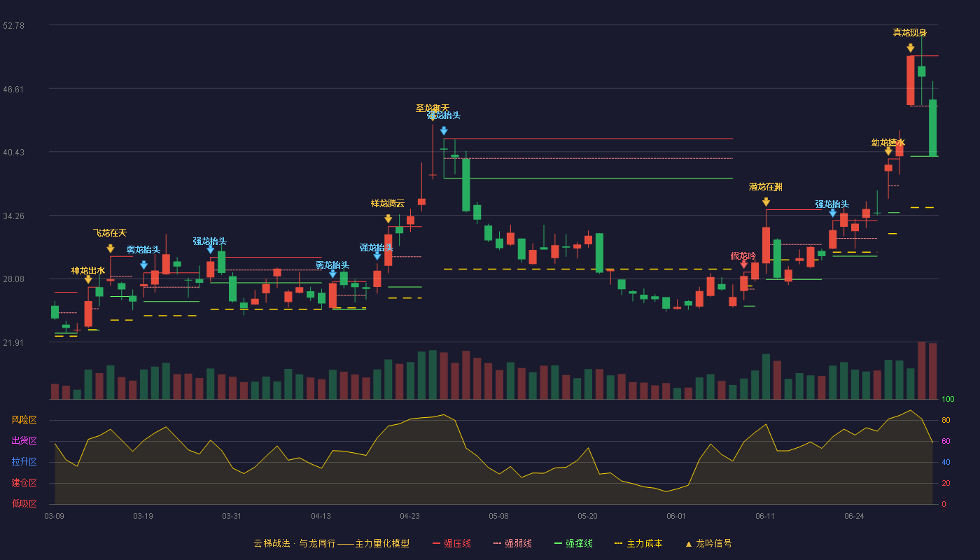Image resolution: width=980 pixels, height=560 pixels.
Task: Click the 风险区 zone label
Action: 24,420
